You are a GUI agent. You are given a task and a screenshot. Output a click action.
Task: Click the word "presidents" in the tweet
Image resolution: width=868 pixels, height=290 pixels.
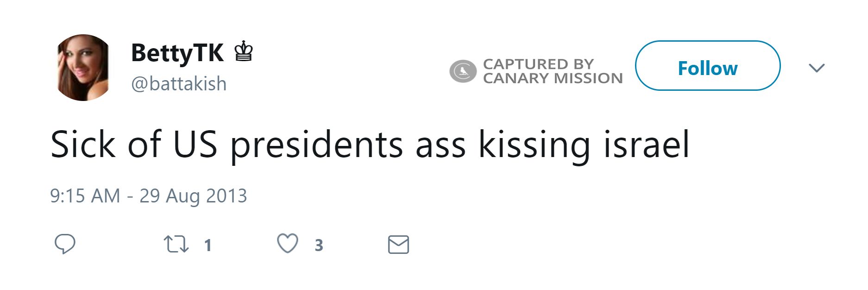[x=317, y=145]
